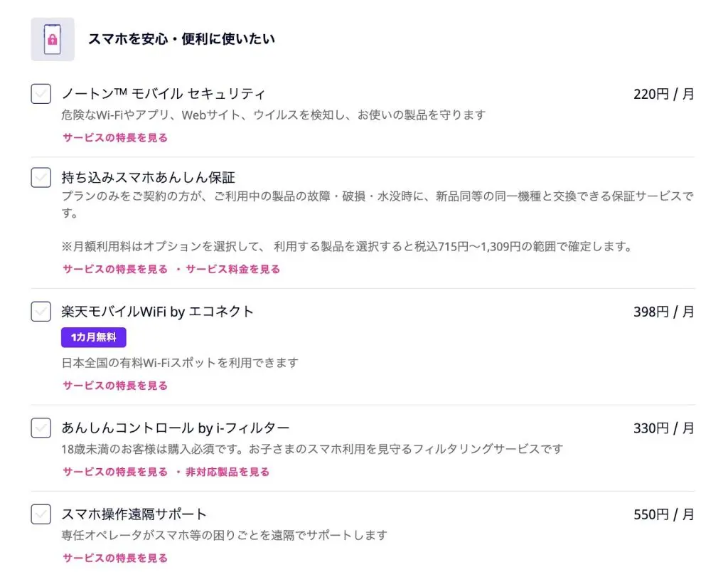
Task: Open ノートン service features link
Action: pyautogui.click(x=113, y=137)
